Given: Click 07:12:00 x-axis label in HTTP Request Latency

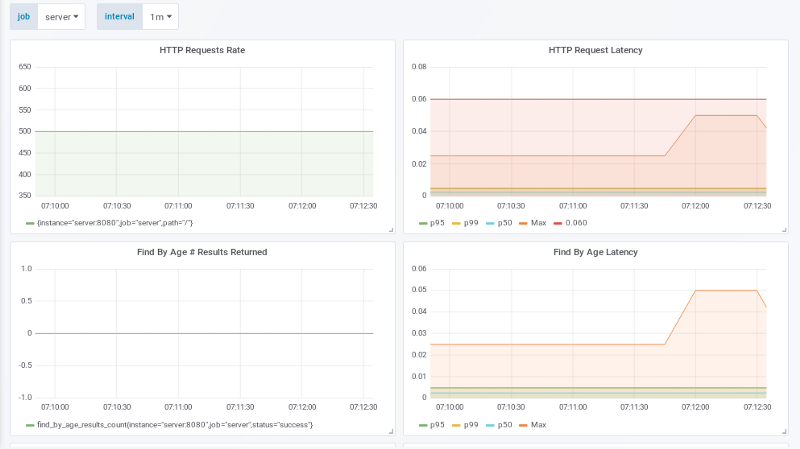Looking at the screenshot, I should (x=695, y=206).
